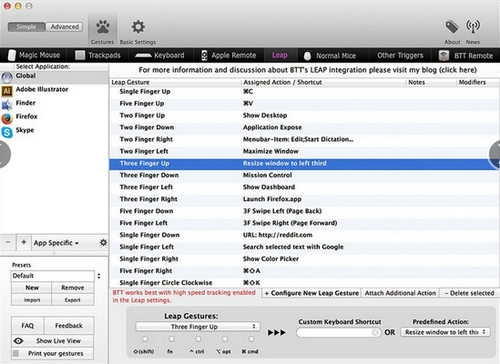Select the Single Finger Down row
Image resolution: width=500 pixels, height=364 pixels.
pos(304,235)
